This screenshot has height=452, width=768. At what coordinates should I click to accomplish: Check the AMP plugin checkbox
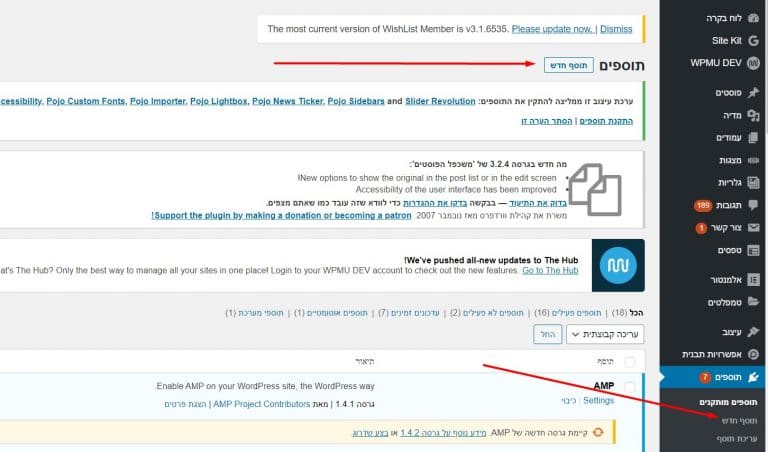630,387
